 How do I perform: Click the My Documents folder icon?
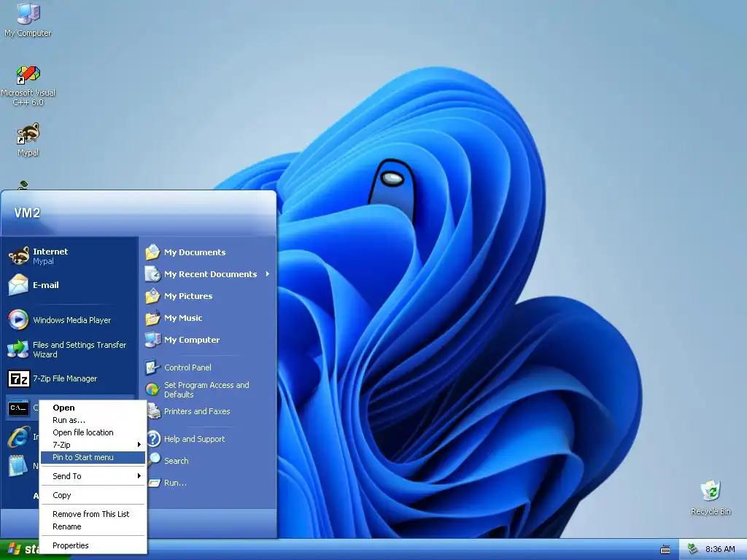coord(152,252)
